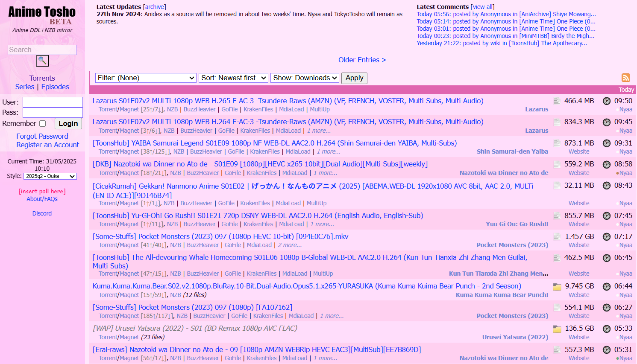Focus the Search input field

(x=42, y=50)
